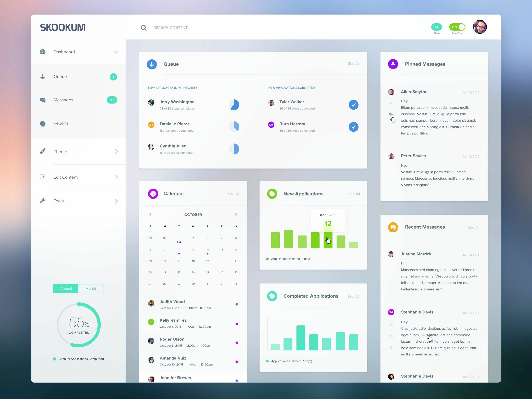Select the Month tab in calendar widget
Image resolution: width=532 pixels, height=399 pixels.
[x=90, y=288]
